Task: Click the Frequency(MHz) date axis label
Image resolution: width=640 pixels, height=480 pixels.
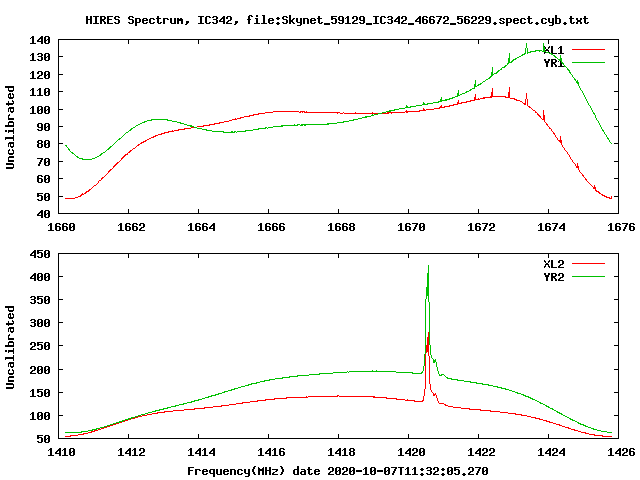Action: [338, 471]
